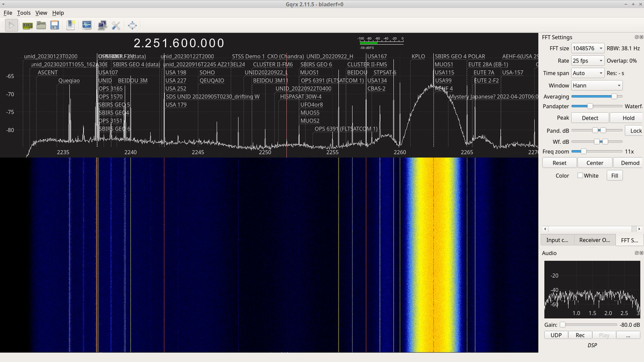Expand the Window Hann dropdown
644x362 pixels.
(x=597, y=85)
